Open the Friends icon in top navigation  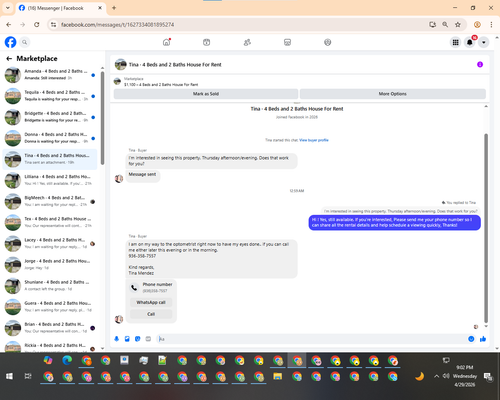coord(247,42)
